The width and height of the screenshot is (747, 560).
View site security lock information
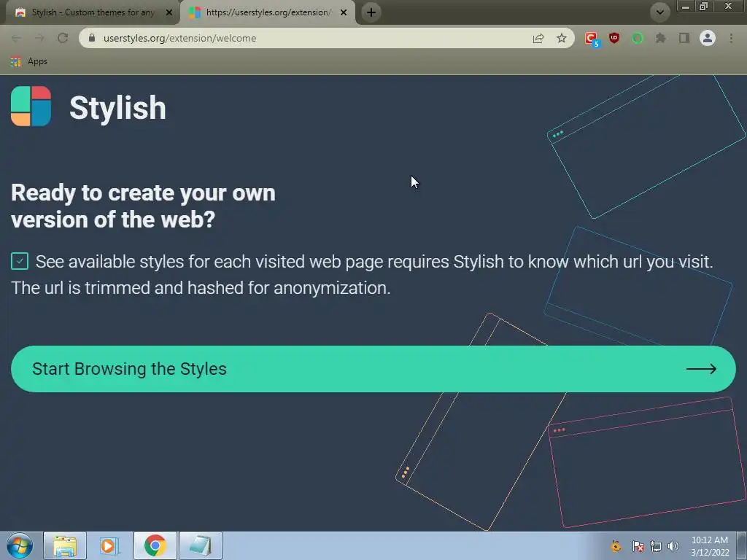(x=92, y=38)
